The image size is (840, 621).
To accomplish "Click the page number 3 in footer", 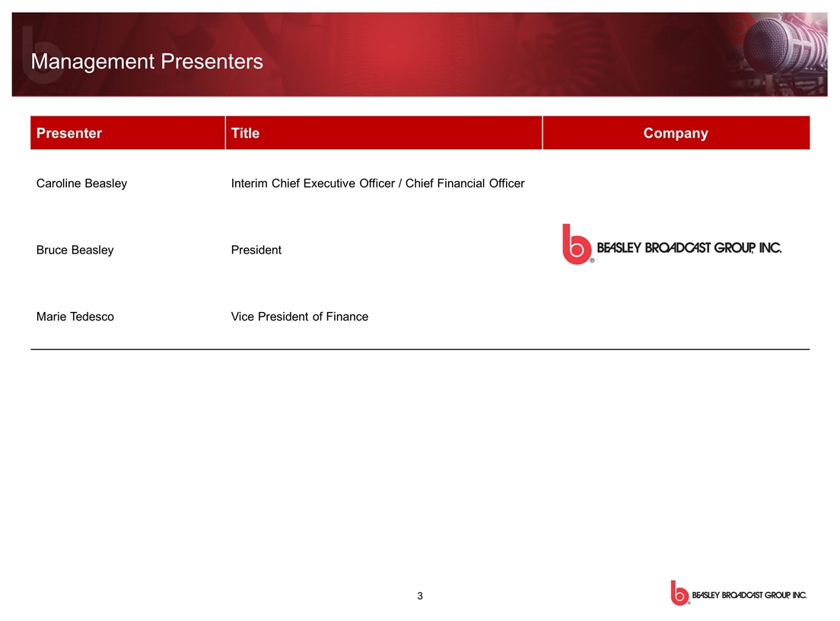I will [419, 596].
